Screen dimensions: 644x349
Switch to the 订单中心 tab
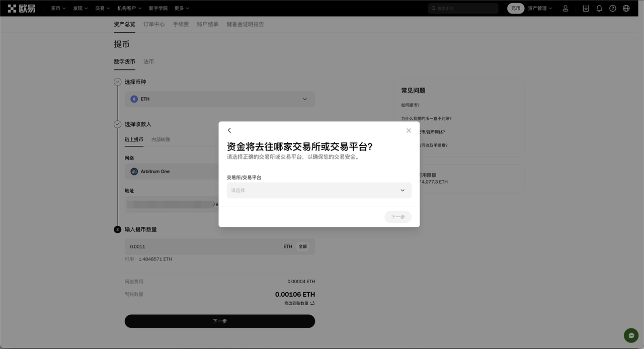point(154,24)
